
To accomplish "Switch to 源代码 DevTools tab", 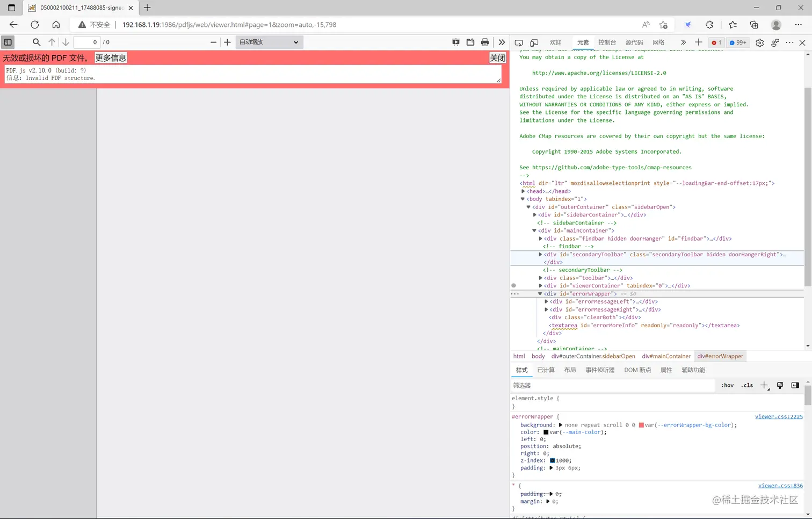I will point(634,42).
